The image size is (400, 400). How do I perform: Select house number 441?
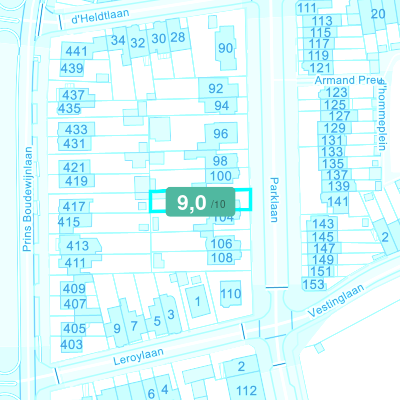[76, 51]
